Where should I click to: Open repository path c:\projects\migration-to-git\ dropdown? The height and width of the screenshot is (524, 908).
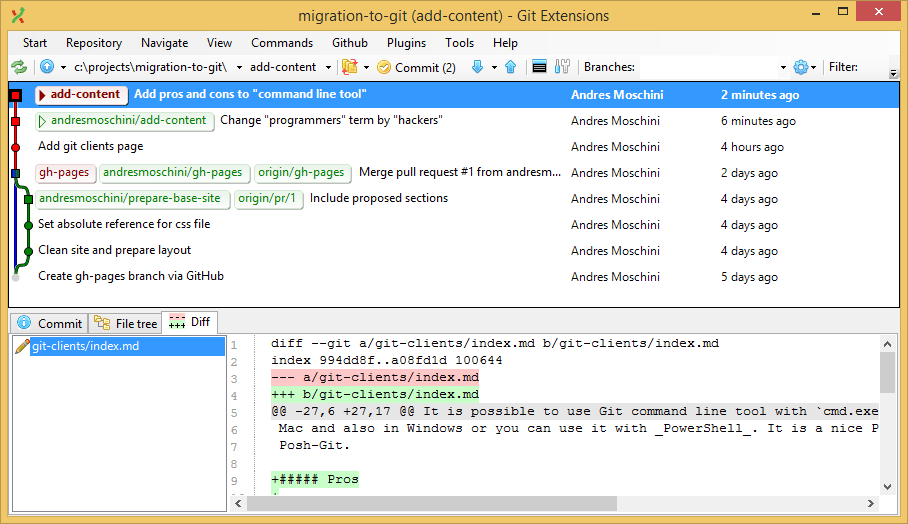239,68
